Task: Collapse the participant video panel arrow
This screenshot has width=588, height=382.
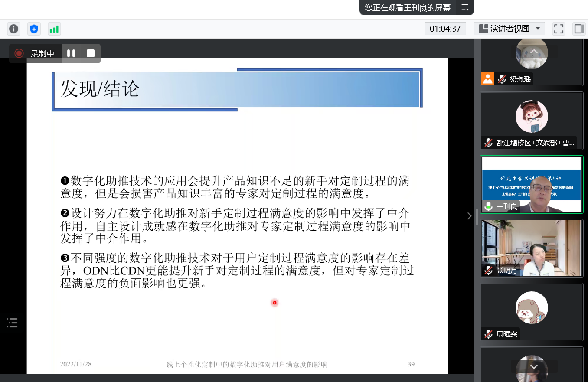Action: (x=469, y=216)
